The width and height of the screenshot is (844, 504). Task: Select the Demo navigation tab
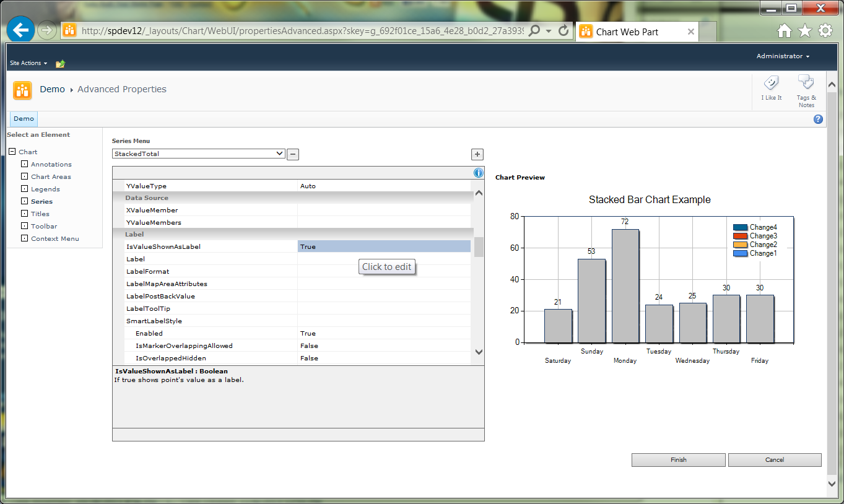tap(24, 119)
